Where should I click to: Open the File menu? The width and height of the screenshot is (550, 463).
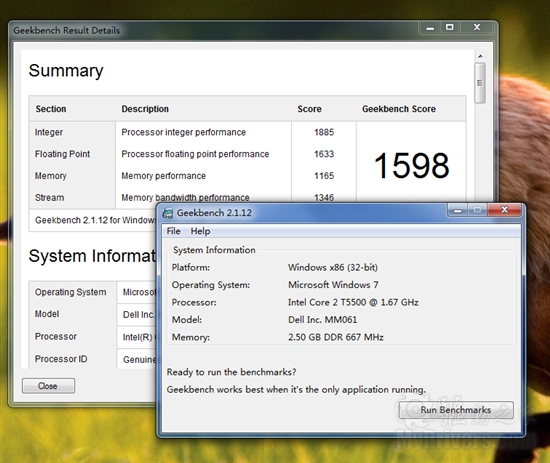click(173, 231)
